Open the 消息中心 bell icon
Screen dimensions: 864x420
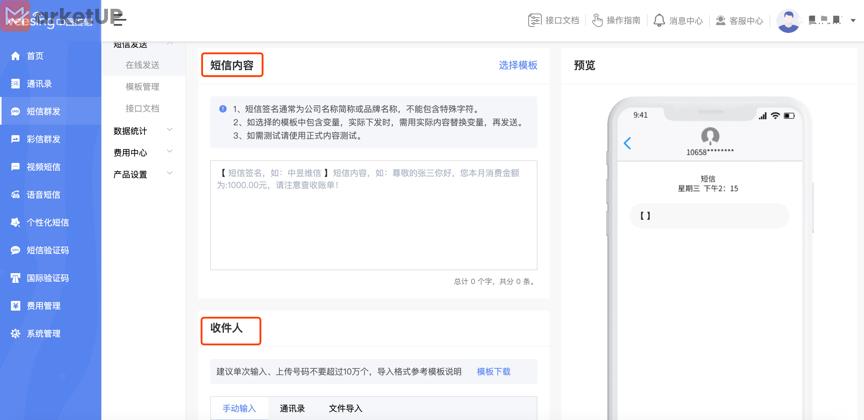[659, 20]
